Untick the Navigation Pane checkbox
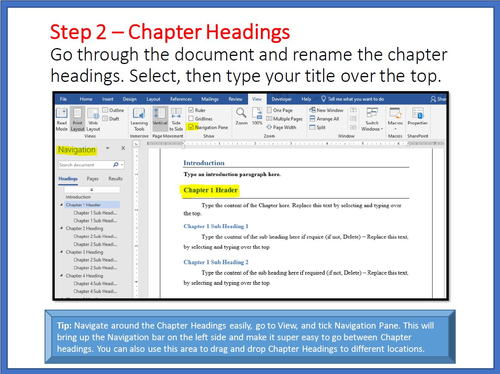500x374 pixels. coord(191,127)
